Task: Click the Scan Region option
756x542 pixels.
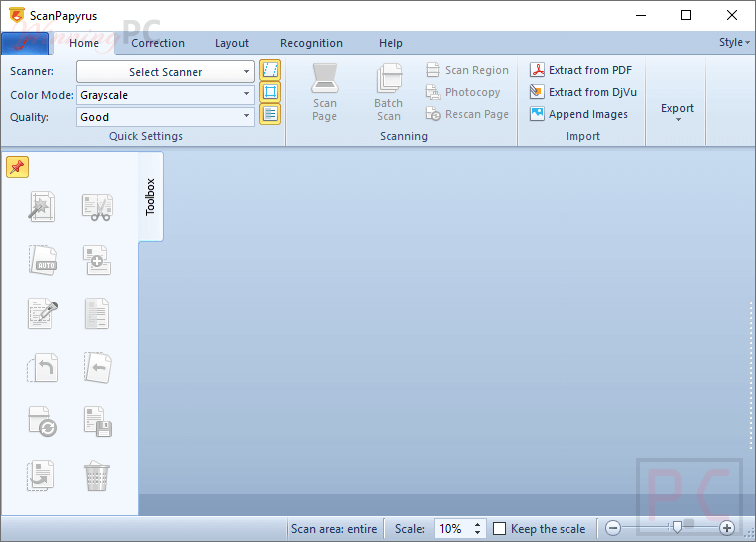Action: [x=467, y=70]
